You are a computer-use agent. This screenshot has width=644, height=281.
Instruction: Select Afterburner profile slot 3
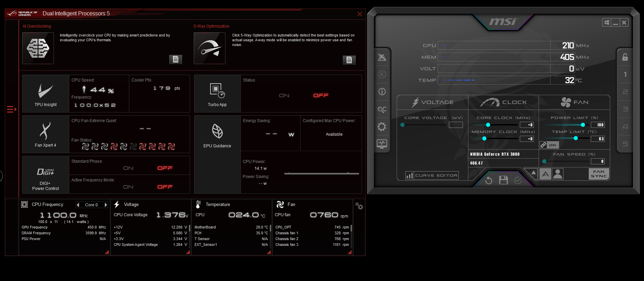click(x=625, y=109)
